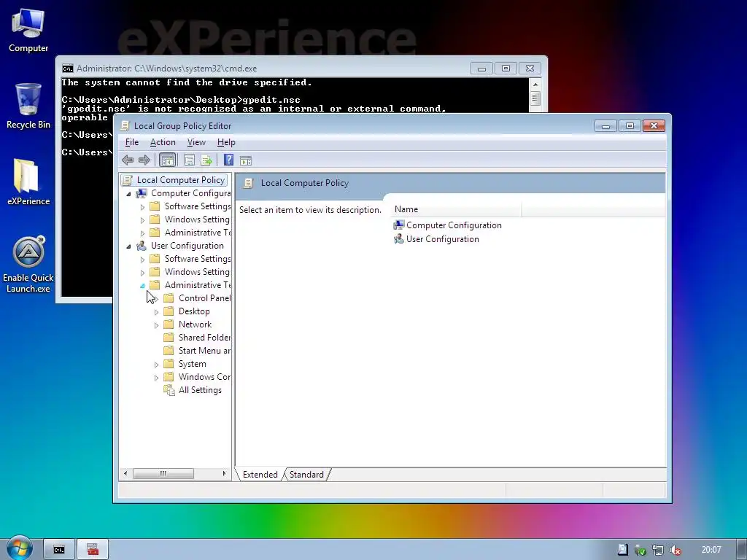This screenshot has width=747, height=560.
Task: Open the View menu
Action: 196,142
